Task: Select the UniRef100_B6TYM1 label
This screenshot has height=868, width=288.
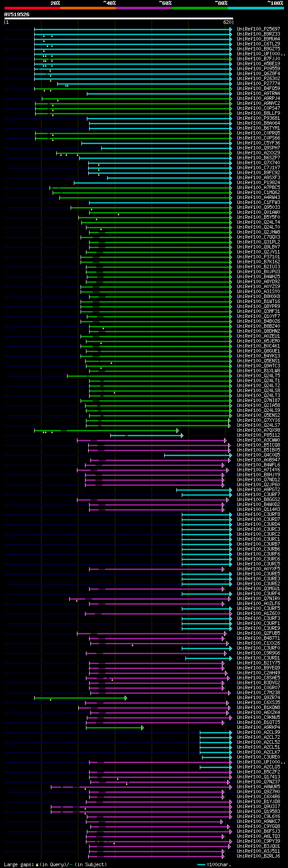Action: (258, 128)
